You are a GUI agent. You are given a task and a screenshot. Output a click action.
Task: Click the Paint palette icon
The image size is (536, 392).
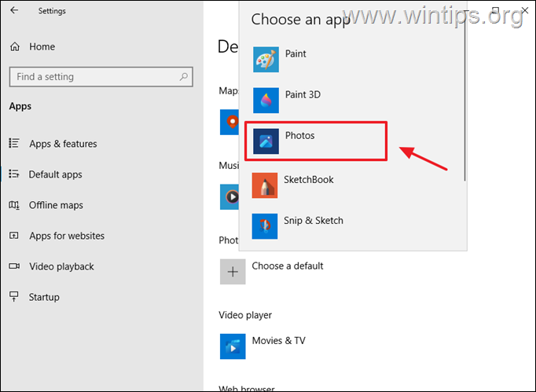[x=266, y=60]
